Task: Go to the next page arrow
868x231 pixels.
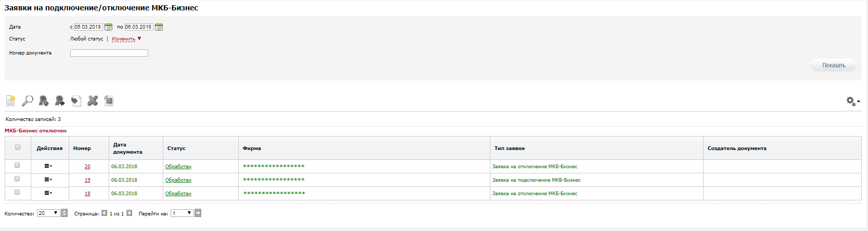Action: click(x=129, y=213)
